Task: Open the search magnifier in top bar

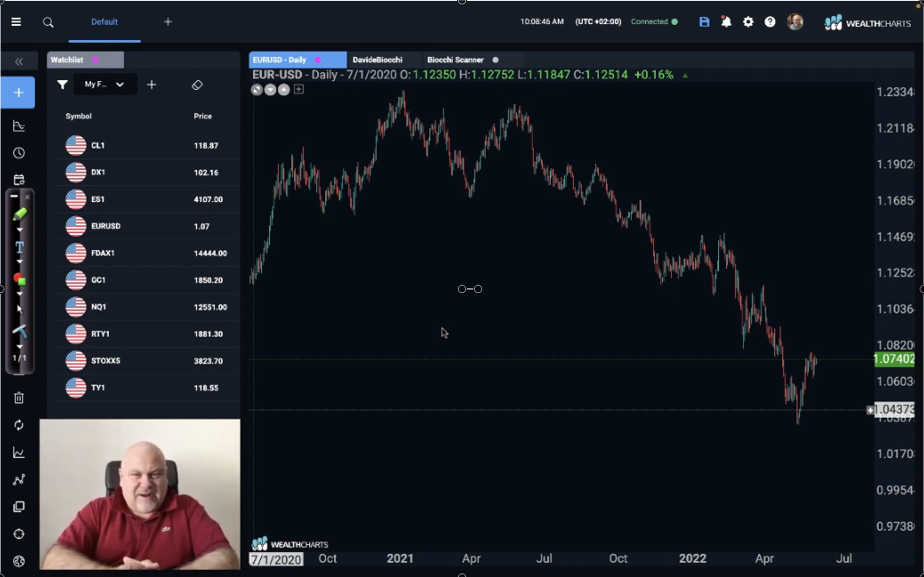Action: pos(48,22)
